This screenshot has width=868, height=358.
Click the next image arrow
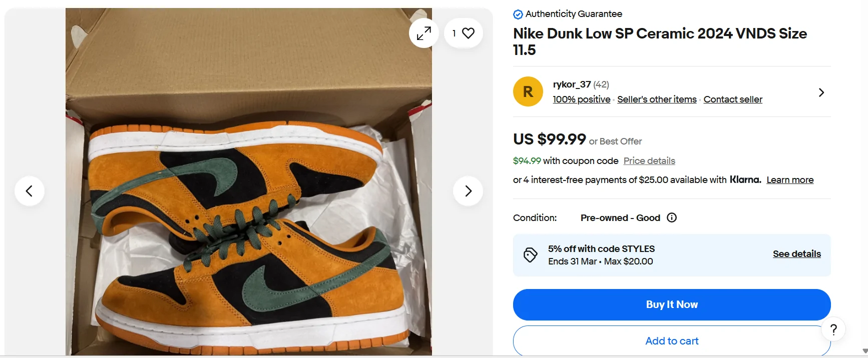(468, 190)
